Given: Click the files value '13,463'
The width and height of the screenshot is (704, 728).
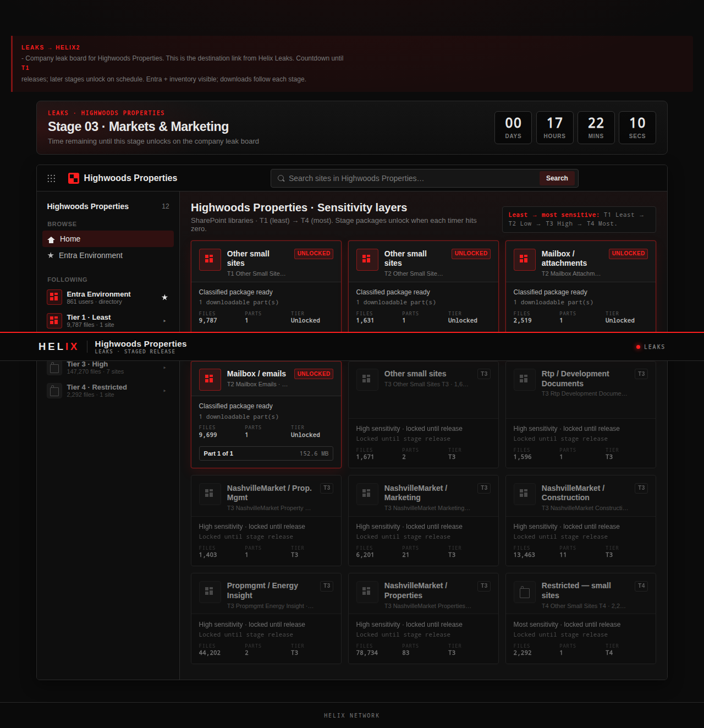Looking at the screenshot, I should click(x=524, y=555).
